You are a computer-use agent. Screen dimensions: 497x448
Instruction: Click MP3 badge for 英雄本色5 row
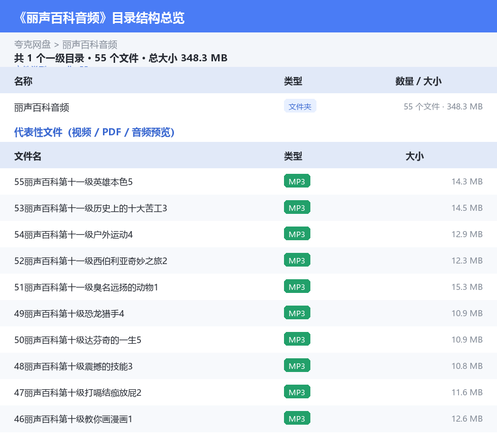[x=297, y=181]
